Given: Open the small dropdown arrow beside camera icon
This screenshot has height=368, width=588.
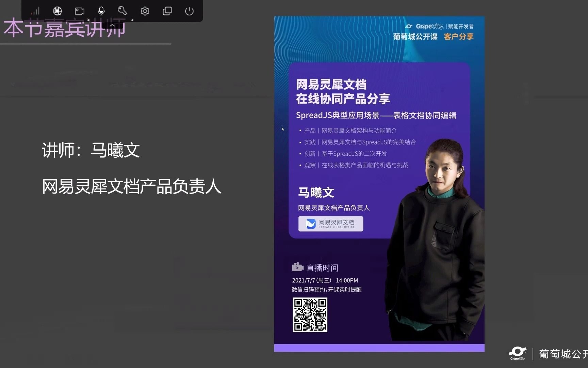Looking at the screenshot, I should (88, 20).
